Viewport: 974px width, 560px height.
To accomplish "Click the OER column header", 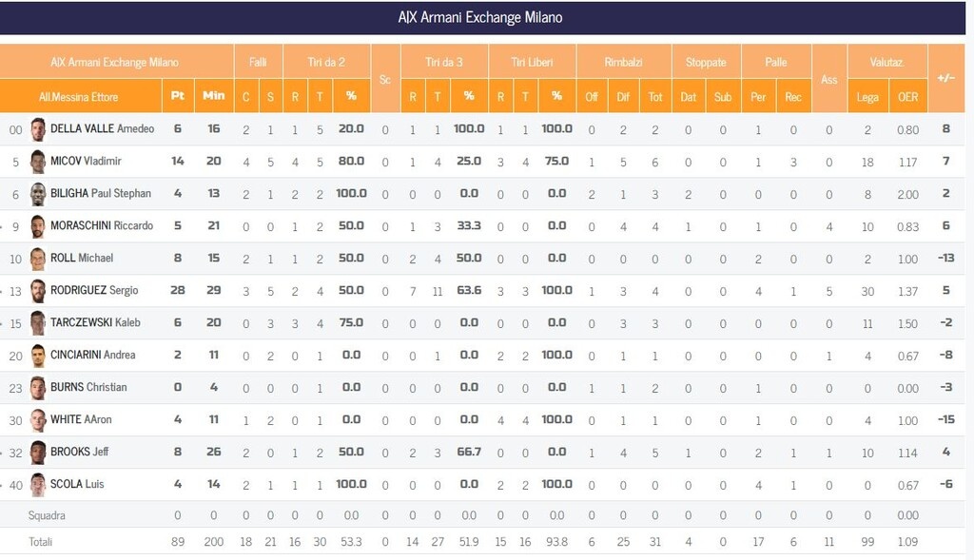I will coord(908,96).
